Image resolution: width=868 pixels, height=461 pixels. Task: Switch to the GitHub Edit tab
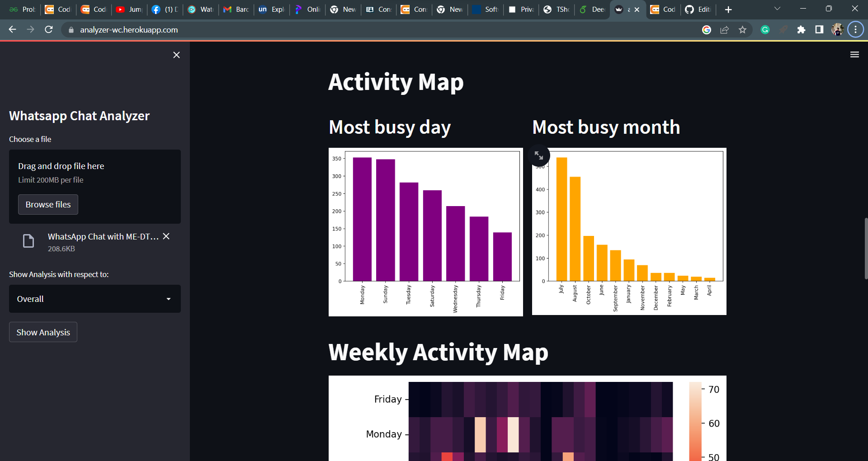(698, 9)
